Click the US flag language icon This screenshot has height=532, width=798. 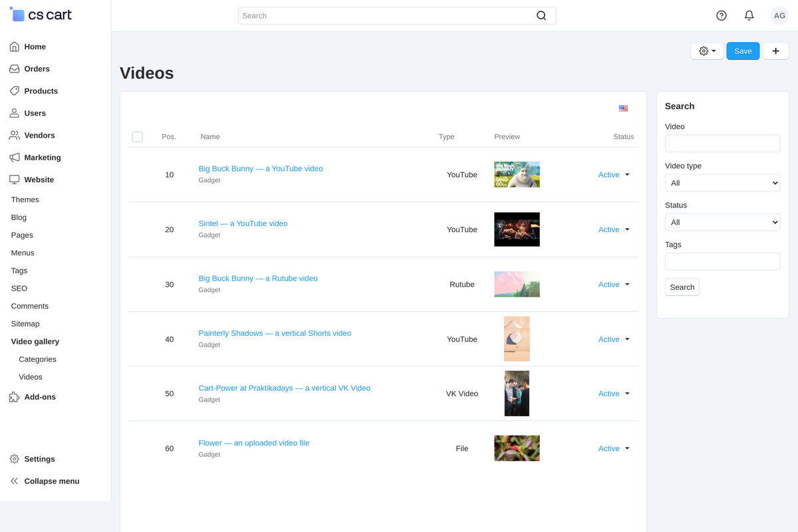(x=623, y=108)
